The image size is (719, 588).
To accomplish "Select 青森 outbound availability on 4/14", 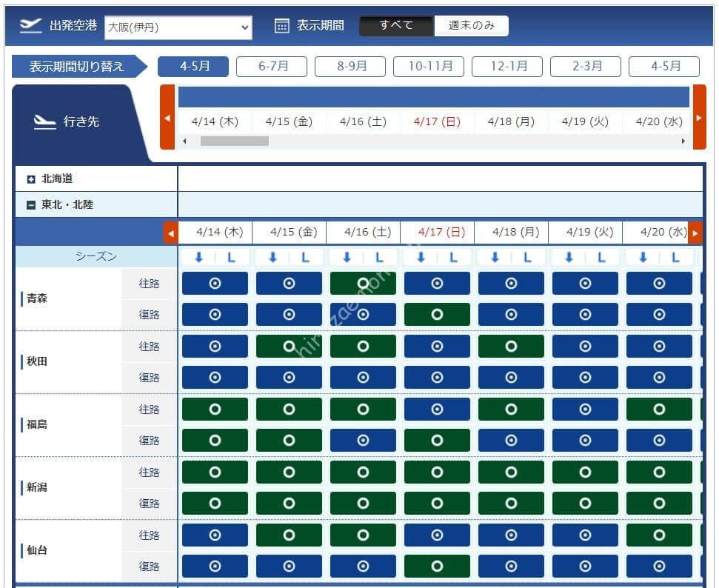I will pyautogui.click(x=215, y=283).
